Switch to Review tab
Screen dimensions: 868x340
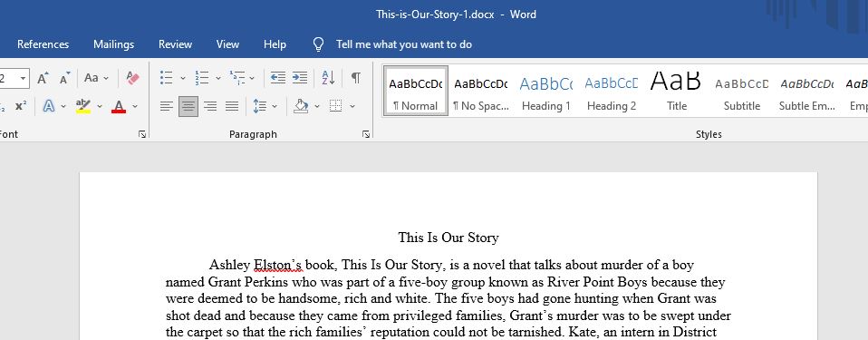pyautogui.click(x=175, y=44)
